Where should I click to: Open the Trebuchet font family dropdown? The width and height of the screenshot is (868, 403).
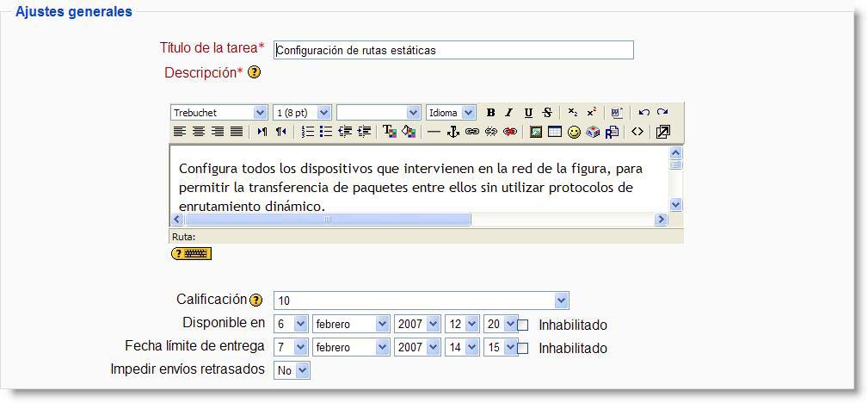pos(219,113)
